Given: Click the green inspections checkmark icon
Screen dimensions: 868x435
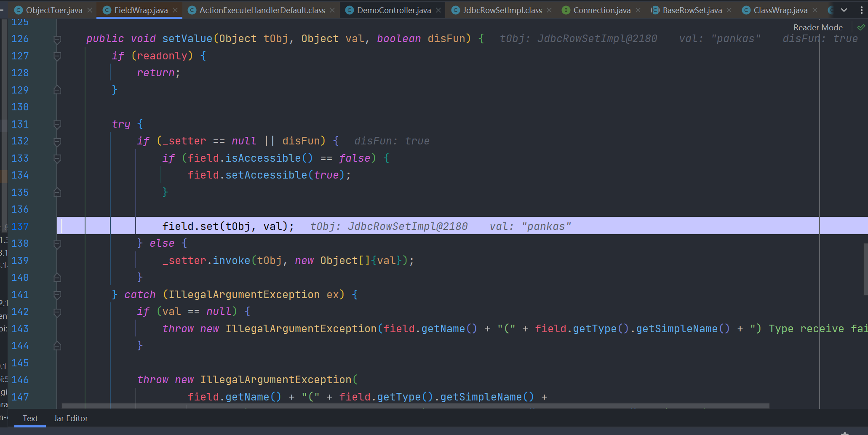Looking at the screenshot, I should 861,27.
